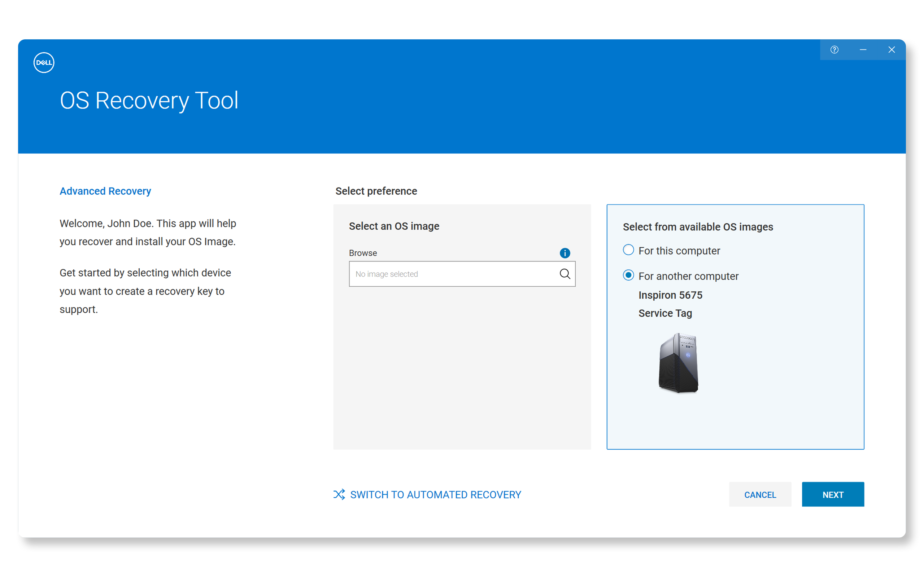Click the info icon beside Browse
Screen dimensions: 924x577
(565, 253)
